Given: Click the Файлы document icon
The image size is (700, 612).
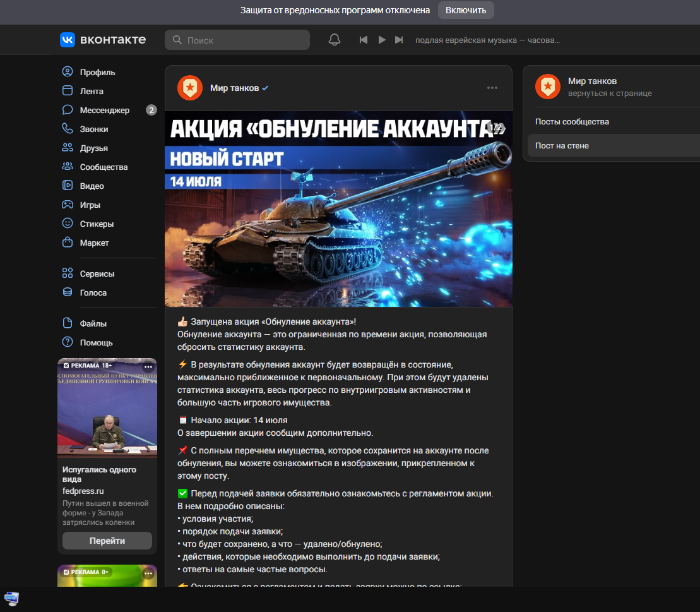Looking at the screenshot, I should pyautogui.click(x=68, y=323).
